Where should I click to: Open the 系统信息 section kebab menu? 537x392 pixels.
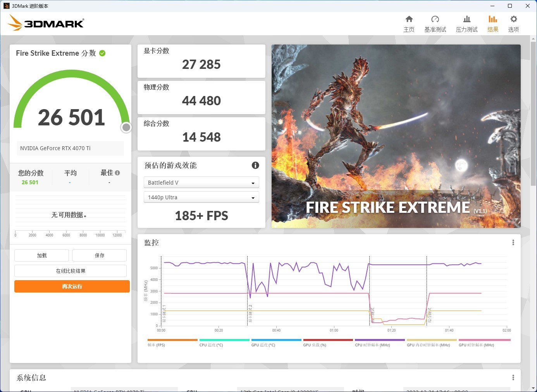pyautogui.click(x=513, y=377)
